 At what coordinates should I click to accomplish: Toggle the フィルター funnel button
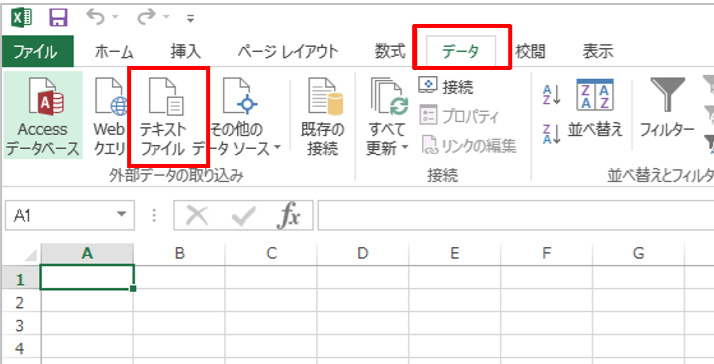[668, 109]
